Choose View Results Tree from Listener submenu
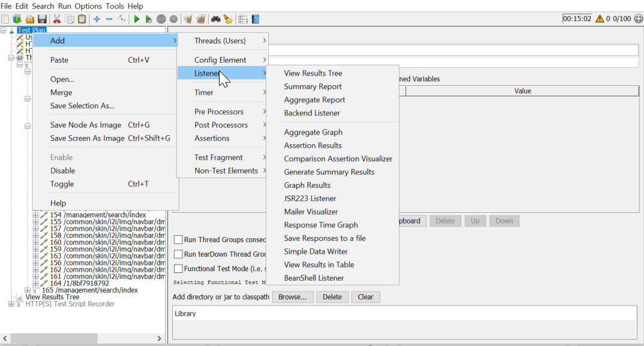 tap(313, 74)
